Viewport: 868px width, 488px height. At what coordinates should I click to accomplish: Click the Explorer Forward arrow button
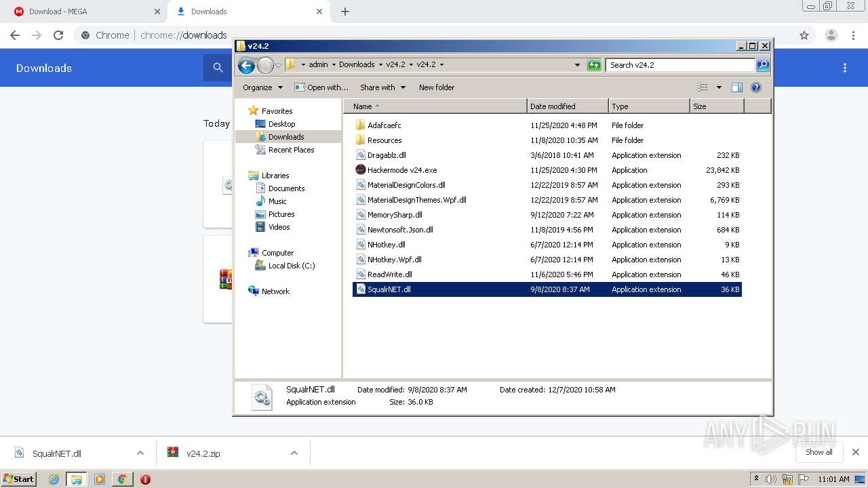(265, 65)
